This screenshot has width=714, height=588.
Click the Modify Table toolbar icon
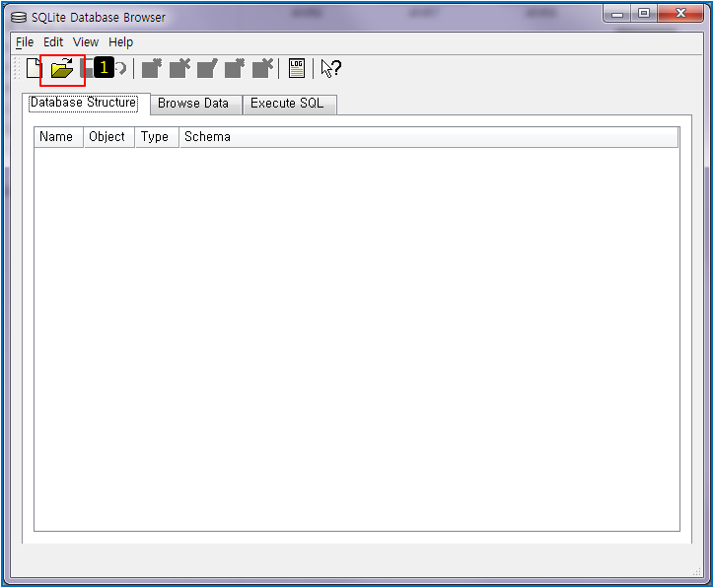(x=207, y=68)
